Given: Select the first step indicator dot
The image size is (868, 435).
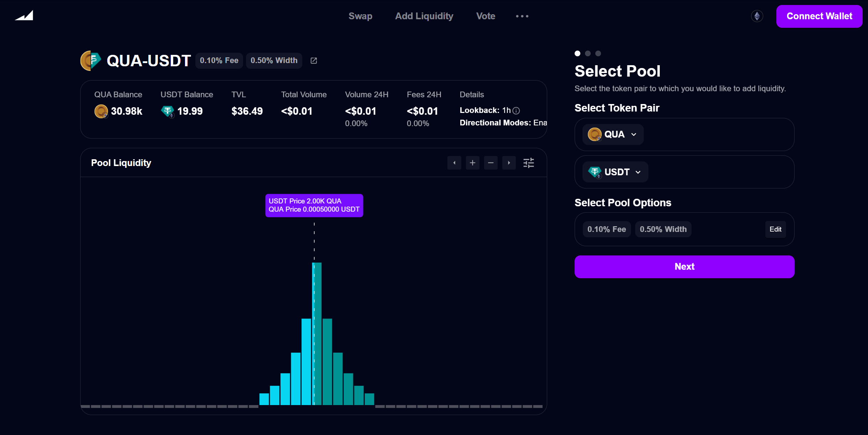Looking at the screenshot, I should pyautogui.click(x=577, y=53).
